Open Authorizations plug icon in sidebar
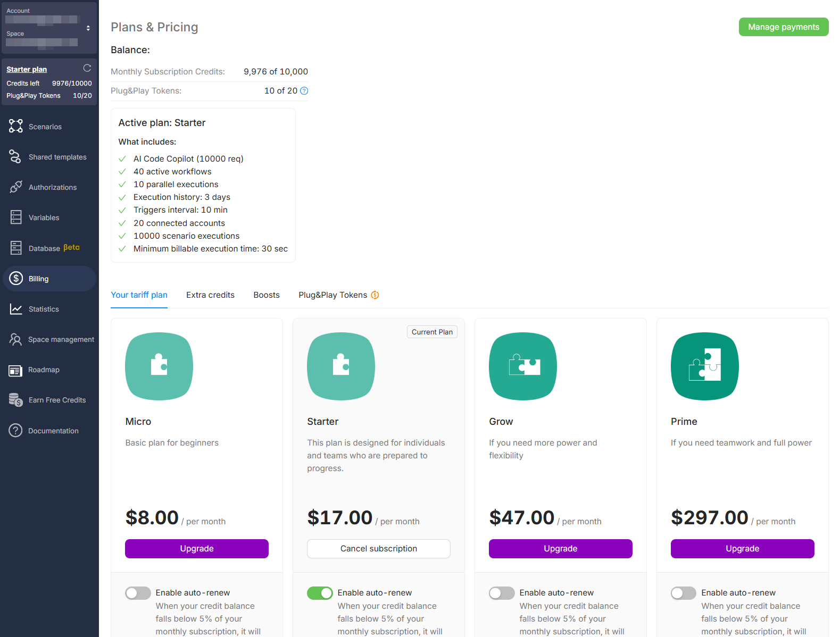 [x=16, y=187]
